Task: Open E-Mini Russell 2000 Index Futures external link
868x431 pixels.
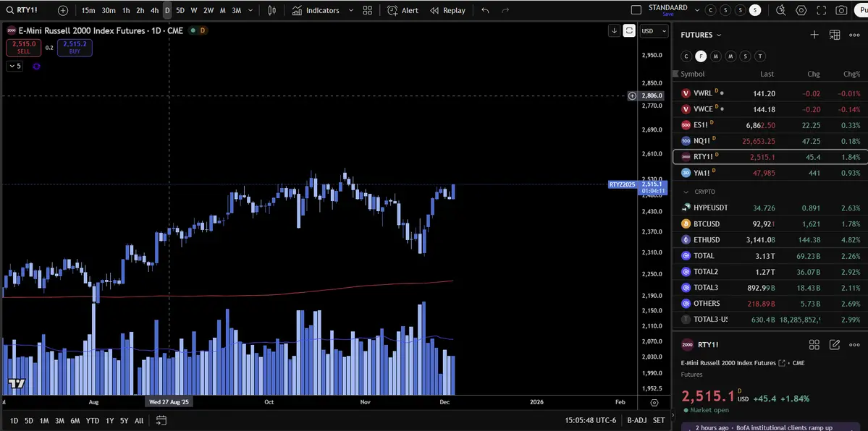Action: [x=782, y=364]
